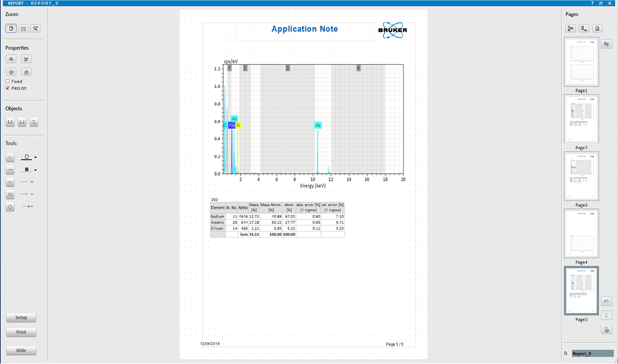Click the yellow Si element label
Image resolution: width=618 pixels, height=364 pixels.
point(238,125)
